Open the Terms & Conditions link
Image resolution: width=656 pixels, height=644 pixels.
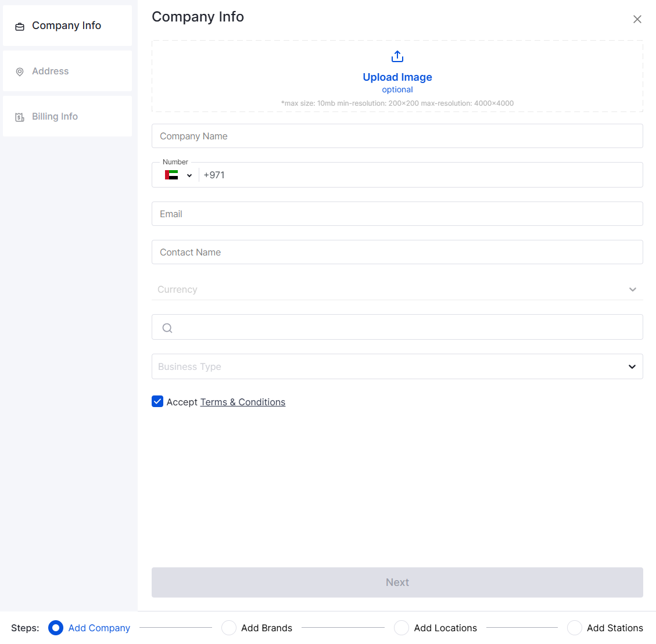tap(242, 401)
